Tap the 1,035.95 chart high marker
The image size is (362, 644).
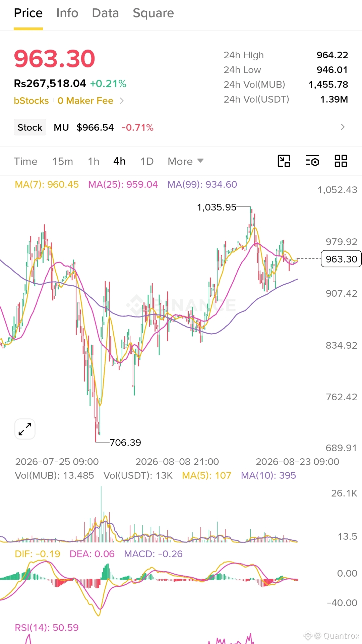coord(217,207)
